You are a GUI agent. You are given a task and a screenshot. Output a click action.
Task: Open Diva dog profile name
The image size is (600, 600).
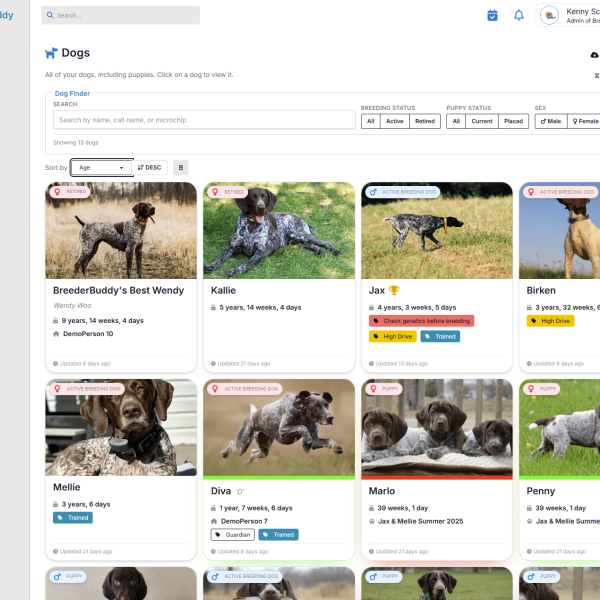(221, 491)
